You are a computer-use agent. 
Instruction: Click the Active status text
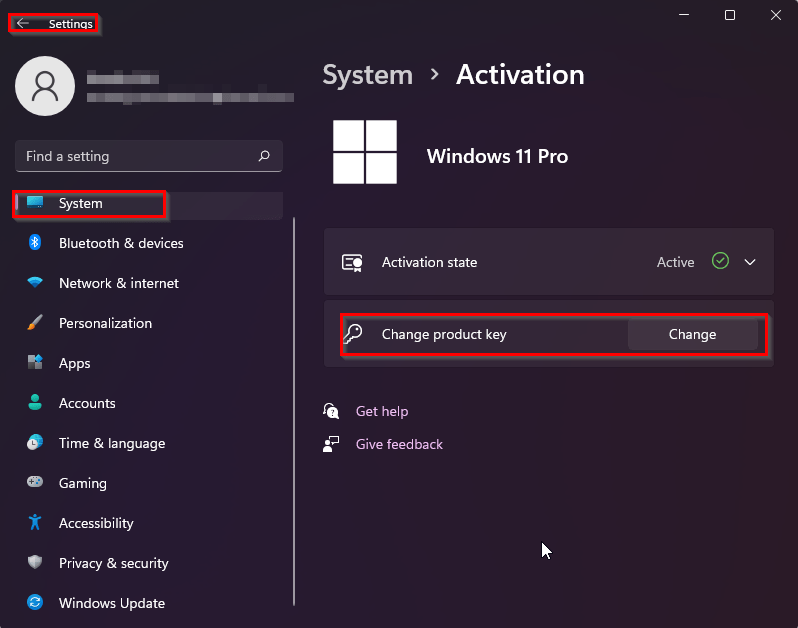tap(675, 263)
